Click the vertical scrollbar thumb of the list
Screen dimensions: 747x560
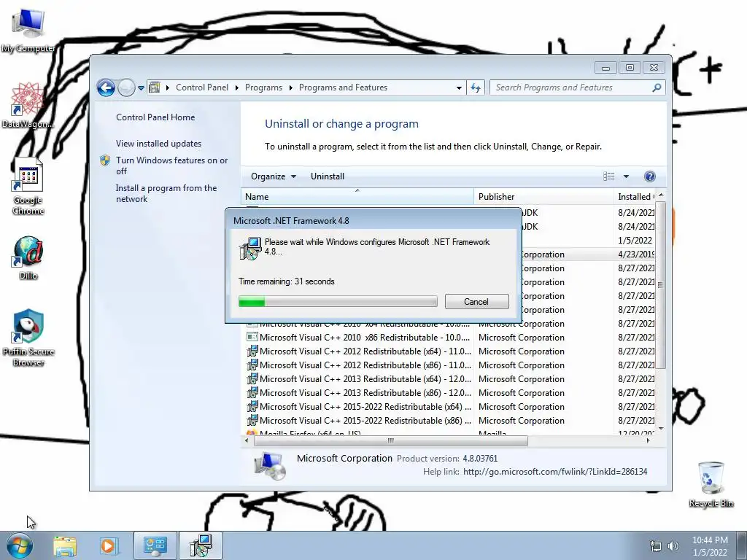point(660,285)
